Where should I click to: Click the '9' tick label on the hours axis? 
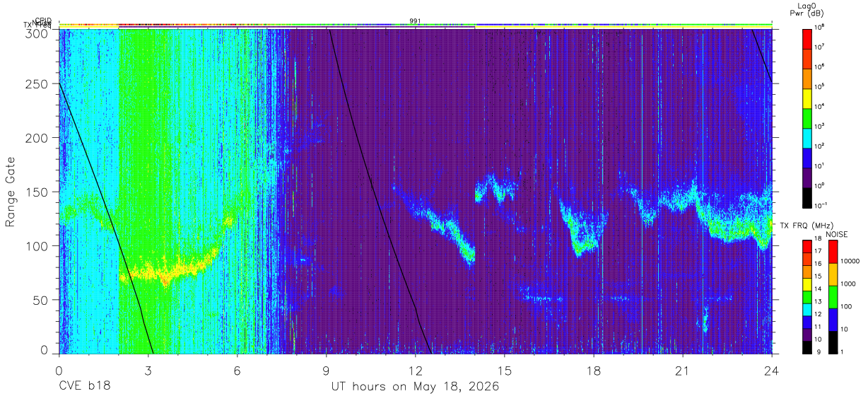(327, 371)
